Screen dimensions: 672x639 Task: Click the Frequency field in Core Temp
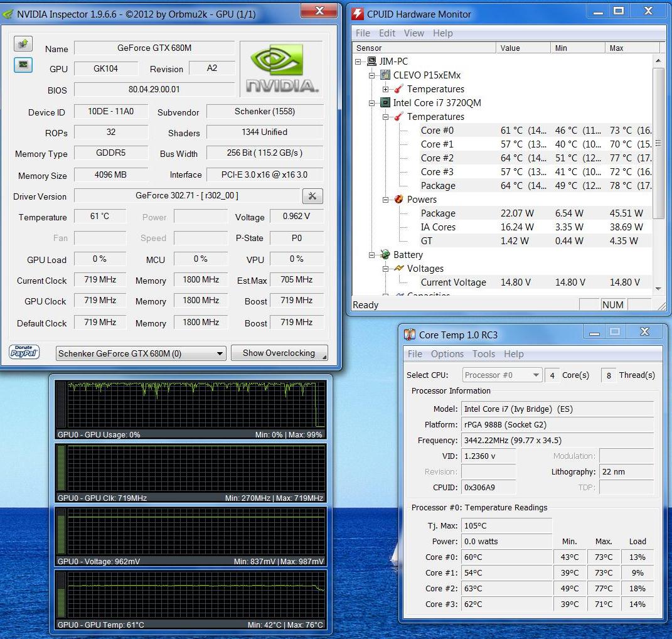click(x=557, y=441)
